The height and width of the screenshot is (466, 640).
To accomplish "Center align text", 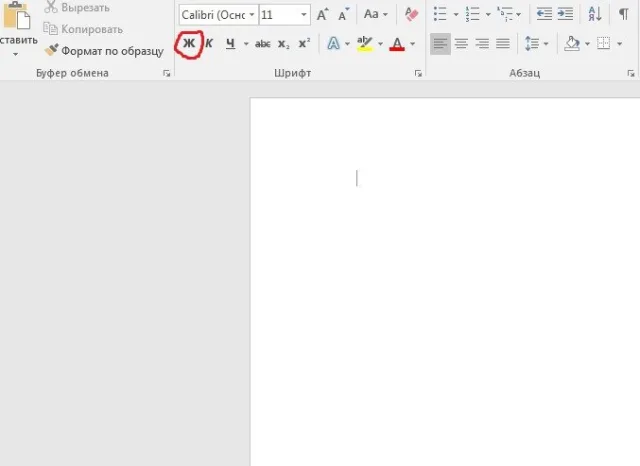I will (461, 44).
